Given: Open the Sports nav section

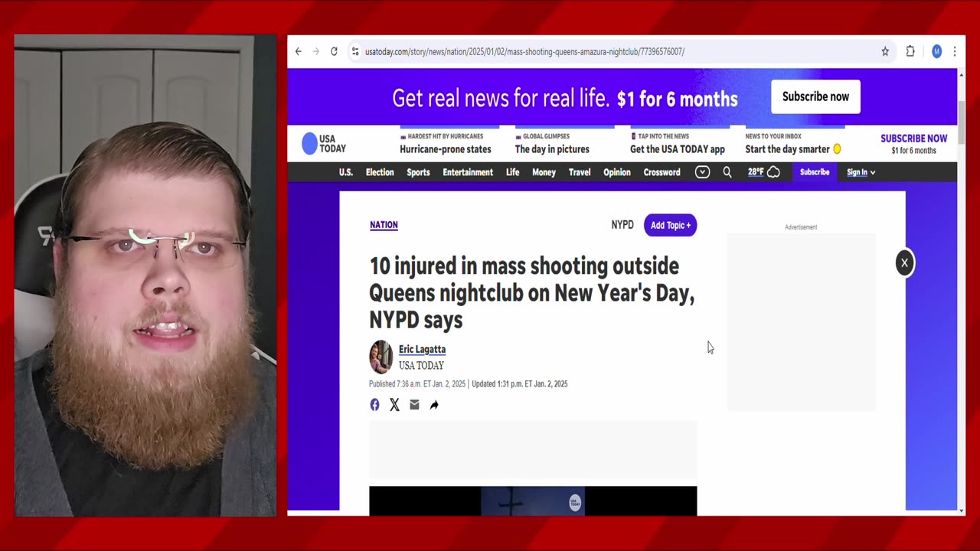Looking at the screenshot, I should [x=418, y=172].
